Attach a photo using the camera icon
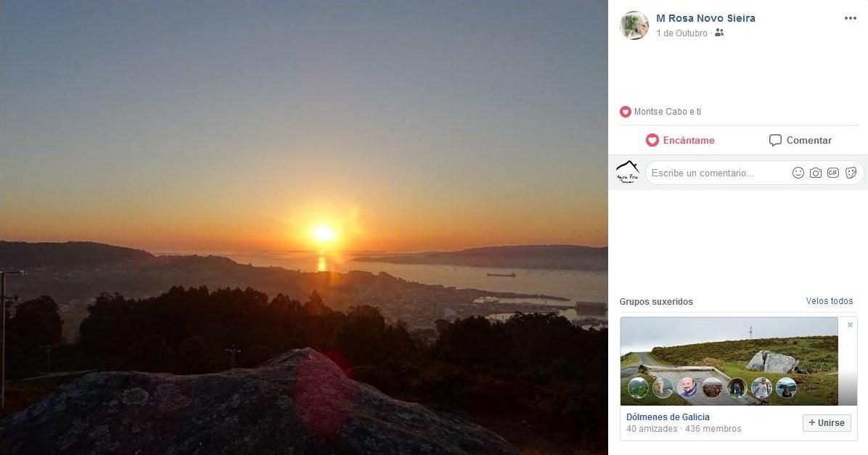 [816, 173]
